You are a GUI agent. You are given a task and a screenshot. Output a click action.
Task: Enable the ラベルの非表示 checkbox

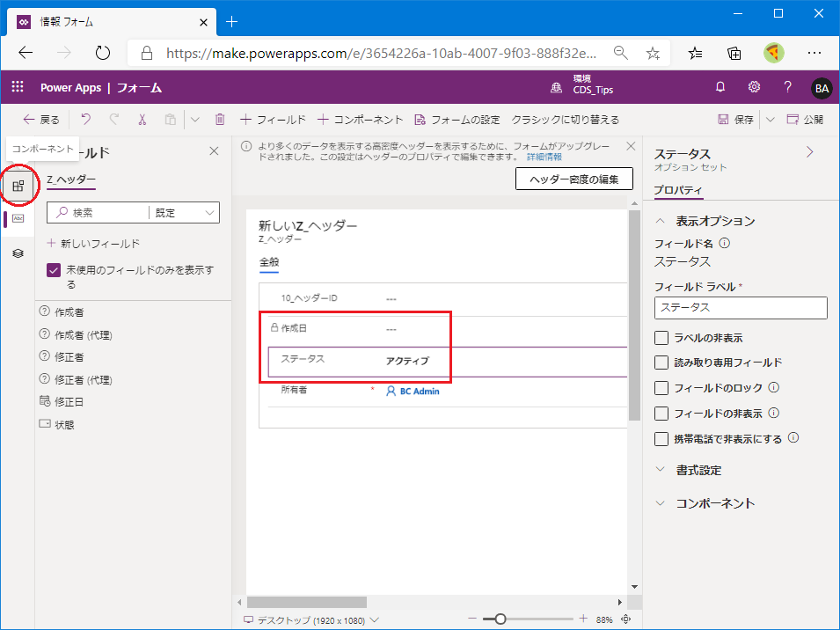point(661,338)
